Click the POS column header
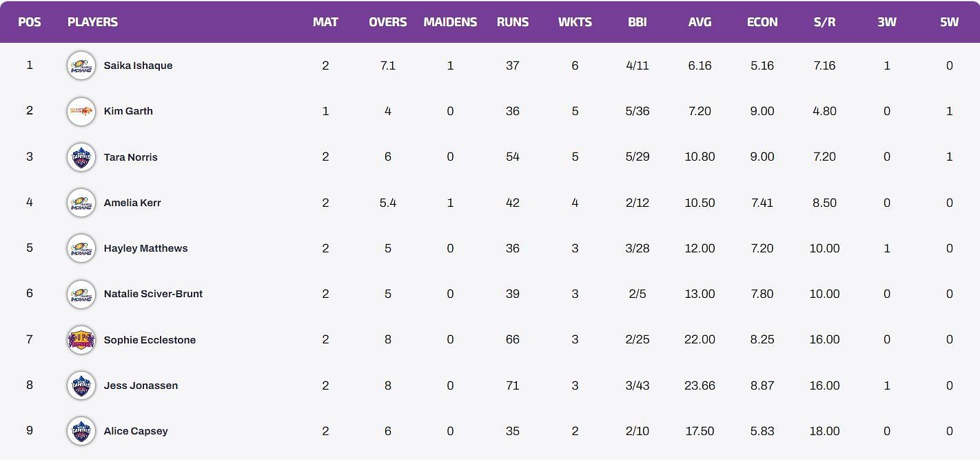 point(30,22)
